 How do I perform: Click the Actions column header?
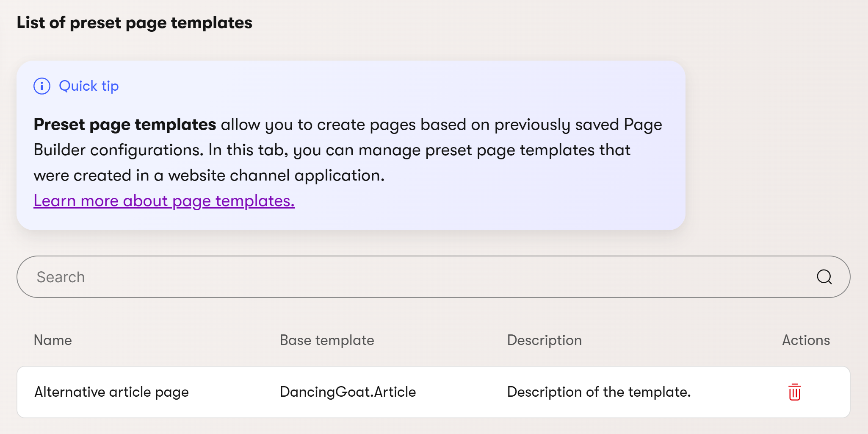click(806, 340)
